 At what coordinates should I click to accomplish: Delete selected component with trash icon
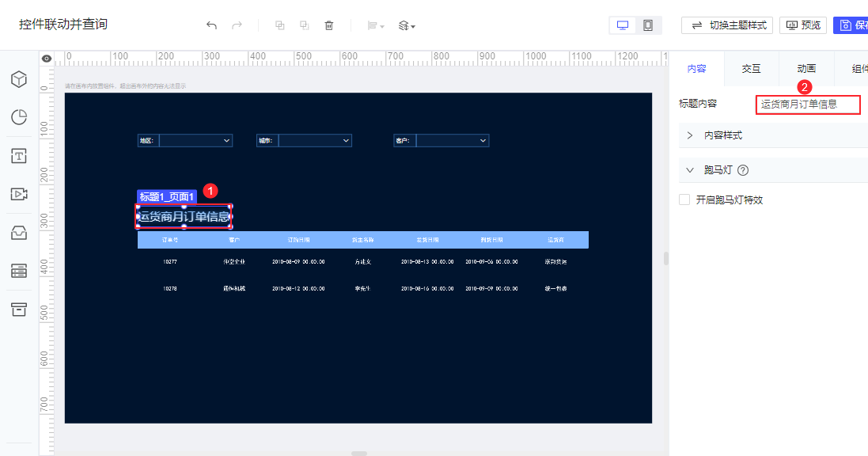[329, 25]
